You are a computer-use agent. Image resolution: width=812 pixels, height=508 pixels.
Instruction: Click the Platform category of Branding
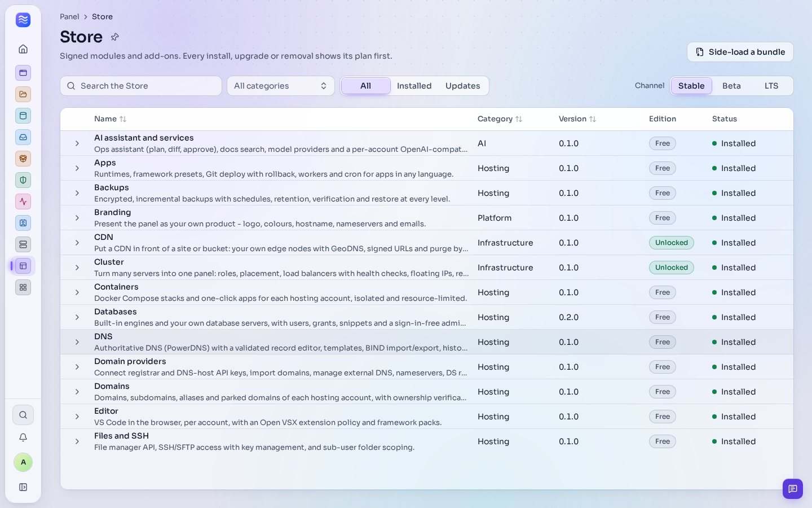[x=495, y=218]
